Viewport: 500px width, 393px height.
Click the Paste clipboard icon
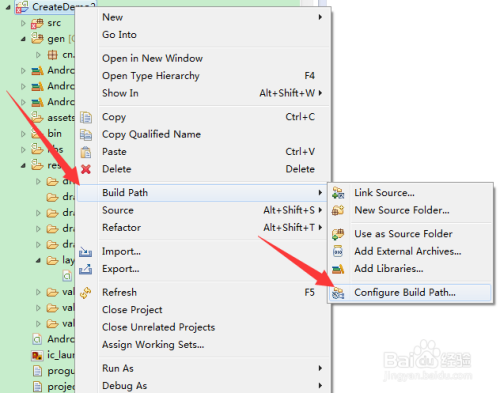click(x=86, y=152)
